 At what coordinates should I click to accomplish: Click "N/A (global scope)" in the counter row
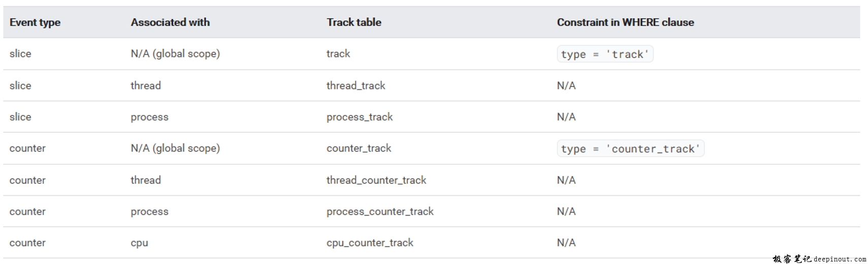point(175,149)
